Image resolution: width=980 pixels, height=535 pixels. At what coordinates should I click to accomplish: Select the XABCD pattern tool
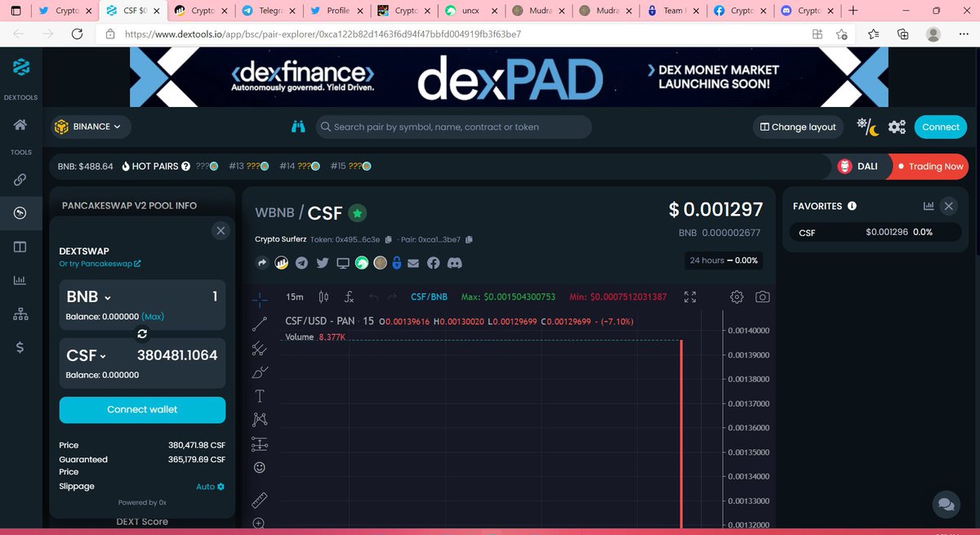[x=260, y=420]
